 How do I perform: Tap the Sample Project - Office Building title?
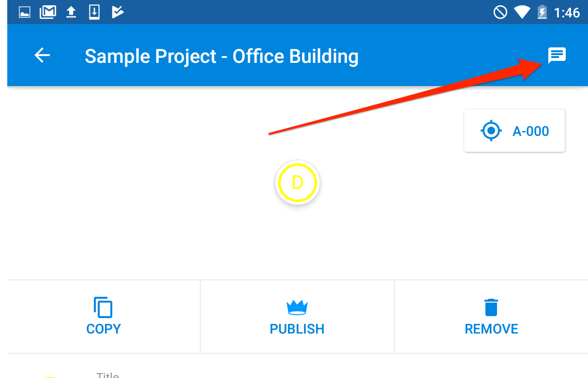point(222,57)
